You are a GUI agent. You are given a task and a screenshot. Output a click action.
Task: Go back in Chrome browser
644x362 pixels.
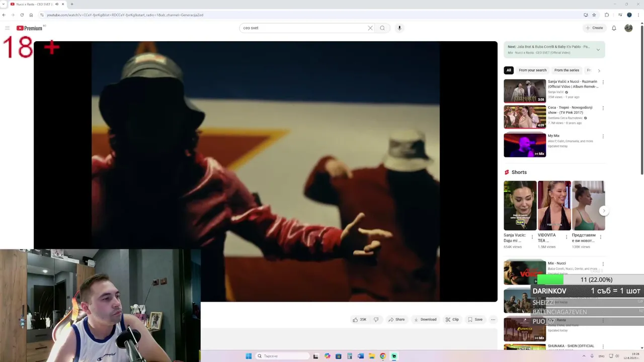click(x=4, y=15)
